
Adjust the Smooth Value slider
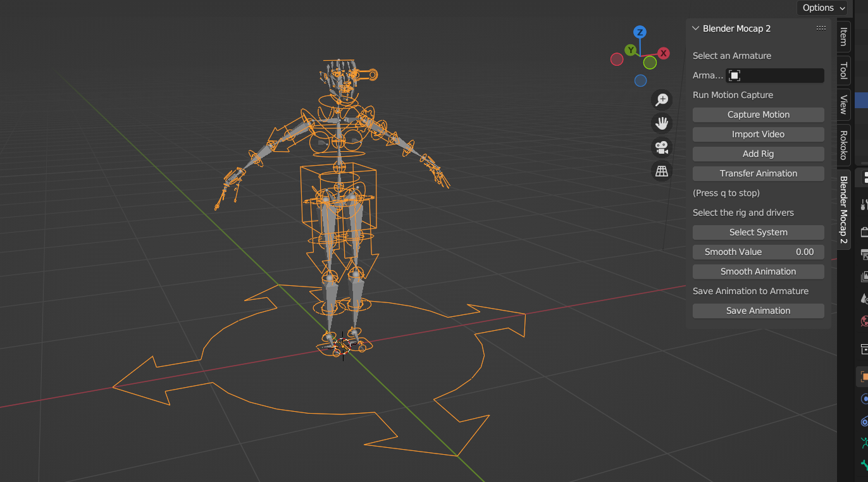point(758,251)
